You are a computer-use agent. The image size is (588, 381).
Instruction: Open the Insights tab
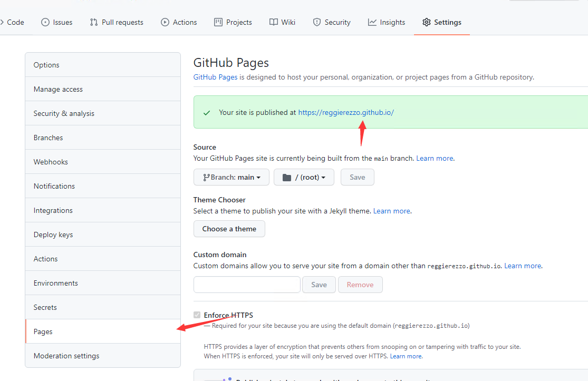(x=387, y=23)
